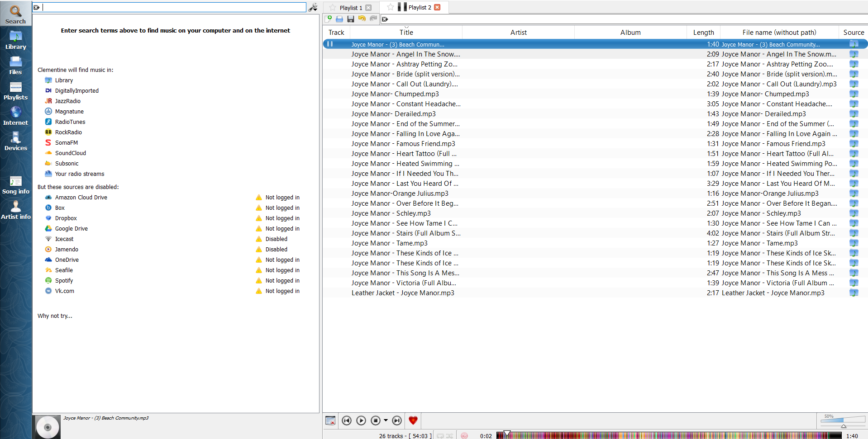Skip to next track
The height and width of the screenshot is (439, 868).
(x=397, y=420)
